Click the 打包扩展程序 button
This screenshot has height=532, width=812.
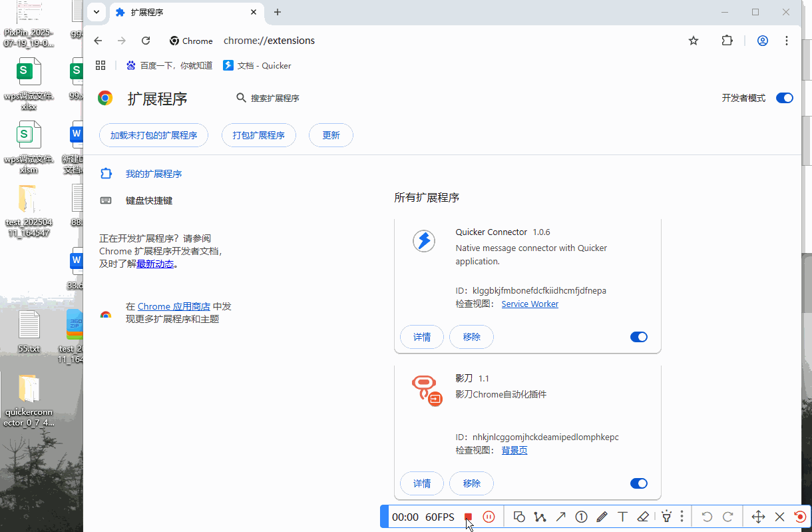click(x=259, y=135)
